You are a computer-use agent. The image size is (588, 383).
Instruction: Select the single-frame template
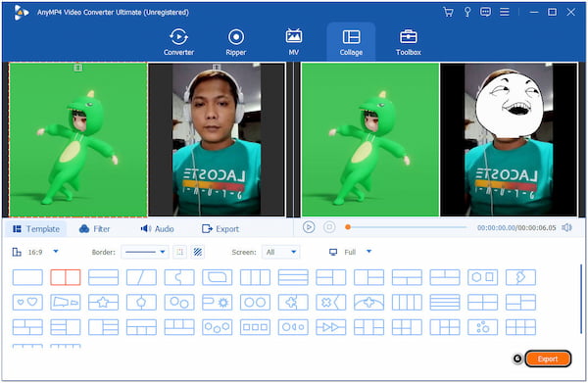(x=27, y=277)
